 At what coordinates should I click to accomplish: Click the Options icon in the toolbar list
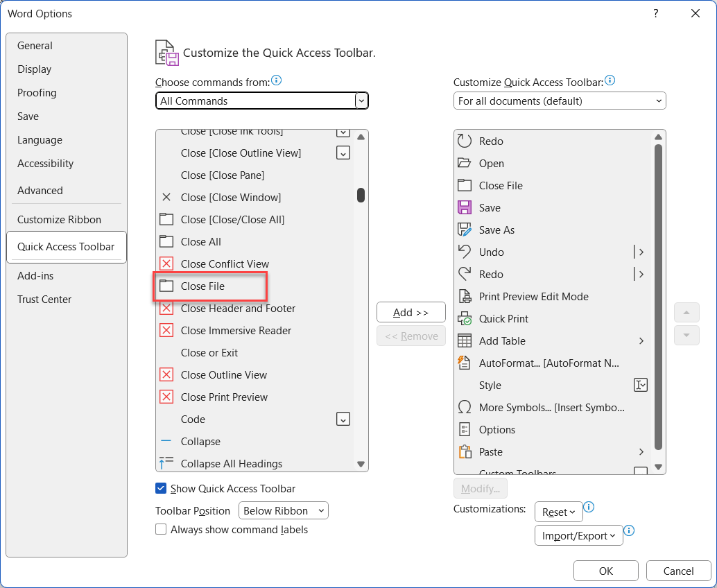[x=465, y=429]
